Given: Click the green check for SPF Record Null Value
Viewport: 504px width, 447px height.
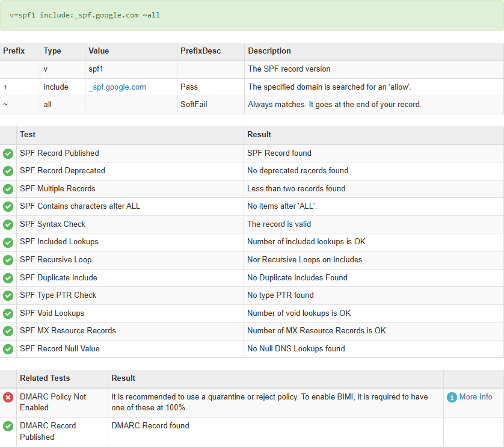Looking at the screenshot, I should point(8,349).
